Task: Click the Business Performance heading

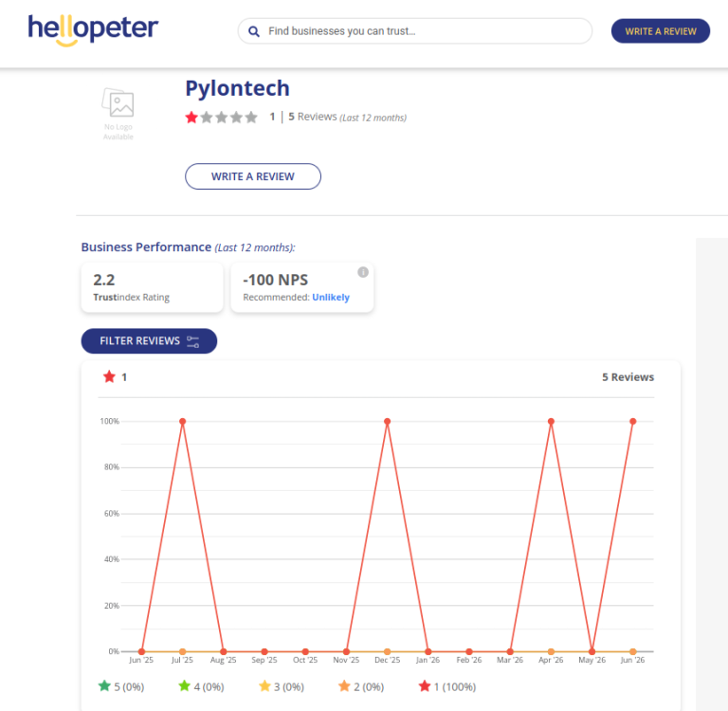Action: tap(188, 247)
